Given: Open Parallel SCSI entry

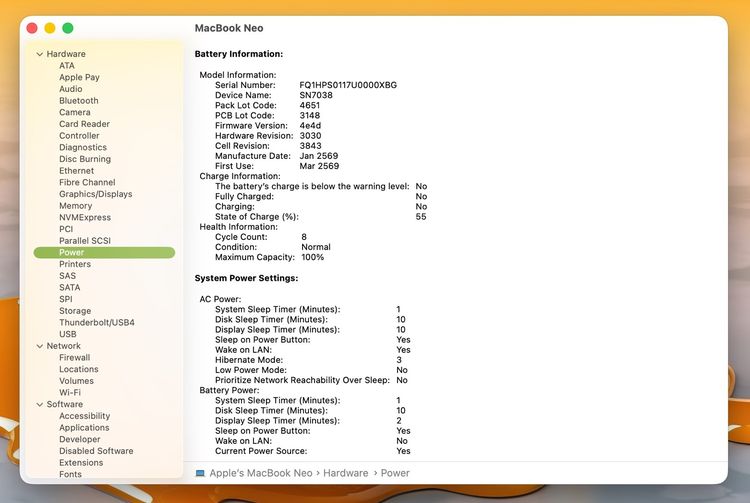Looking at the screenshot, I should pos(85,241).
